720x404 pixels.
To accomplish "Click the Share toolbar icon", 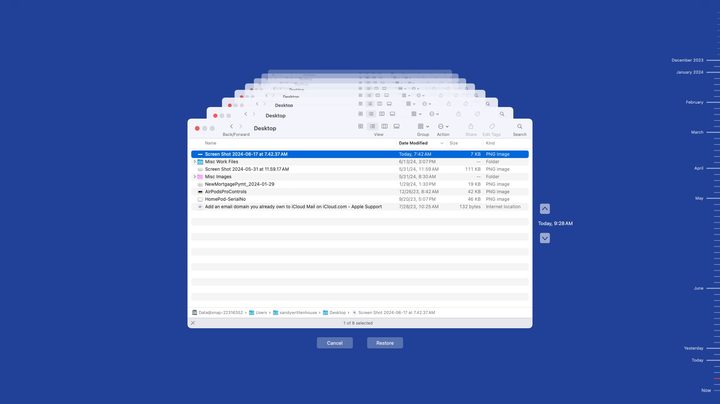I will 471,126.
